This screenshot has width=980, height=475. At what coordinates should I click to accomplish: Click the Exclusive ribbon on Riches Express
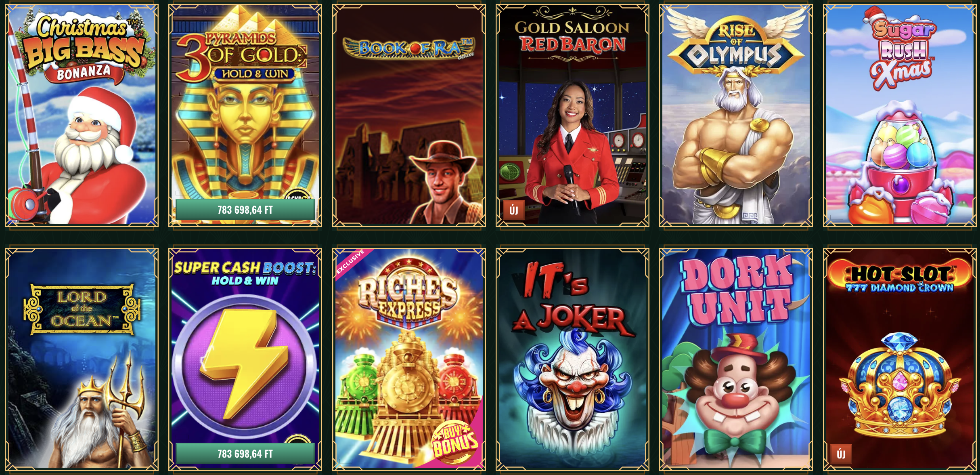[x=350, y=262]
